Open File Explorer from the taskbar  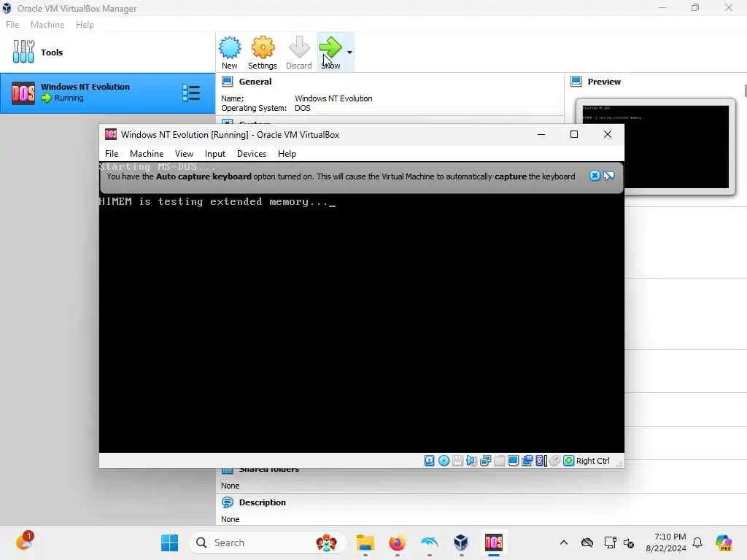pos(365,542)
